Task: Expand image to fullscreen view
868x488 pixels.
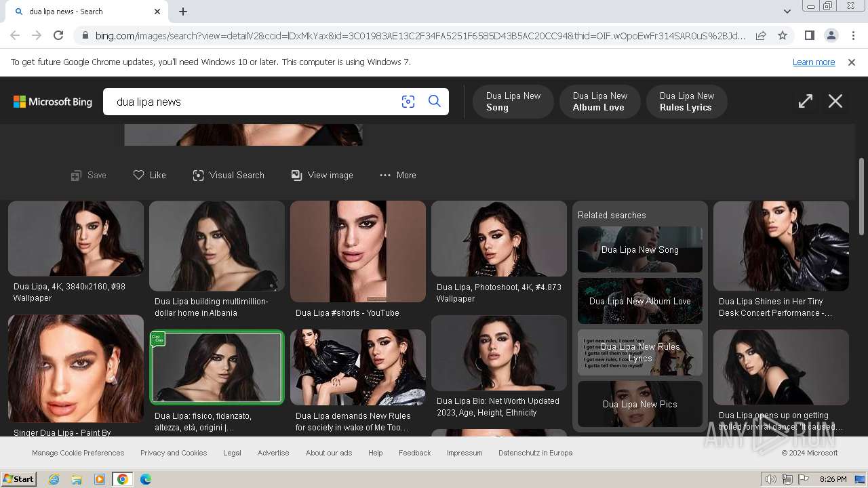Action: click(x=806, y=101)
